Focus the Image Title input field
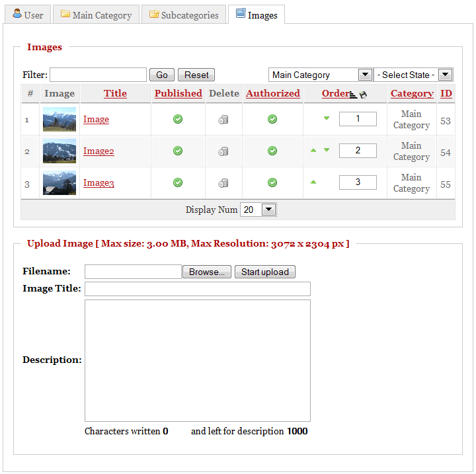 (x=198, y=289)
